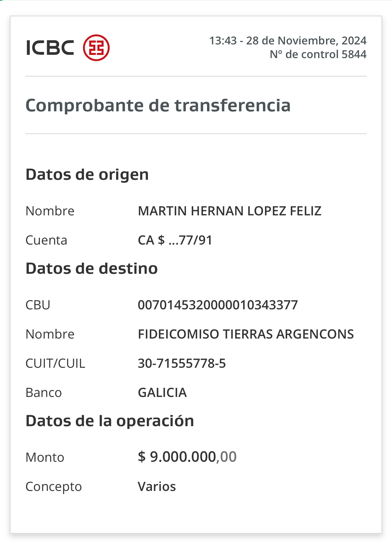Click the Monto field label
Viewport: 392px width, 546px height.
pos(45,457)
